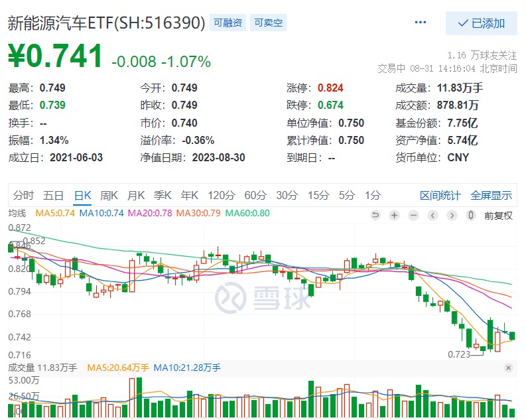Click the 已添加 watchlist button
526x420 pixels.
pyautogui.click(x=481, y=23)
